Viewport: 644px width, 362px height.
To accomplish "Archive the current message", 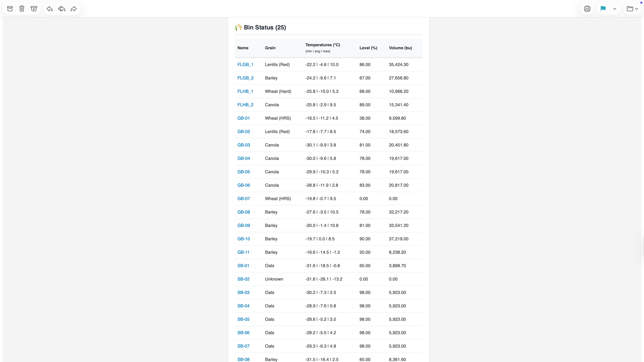I will click(10, 9).
